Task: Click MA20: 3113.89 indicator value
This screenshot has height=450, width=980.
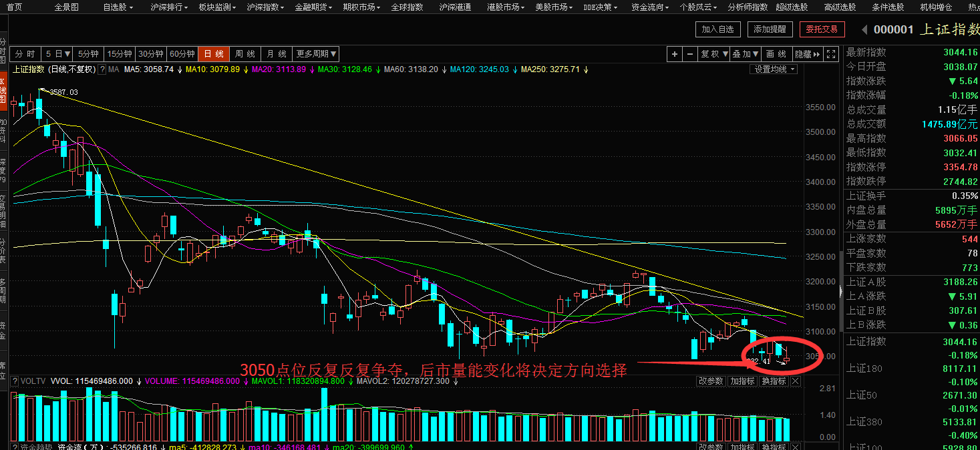Action: (279, 69)
